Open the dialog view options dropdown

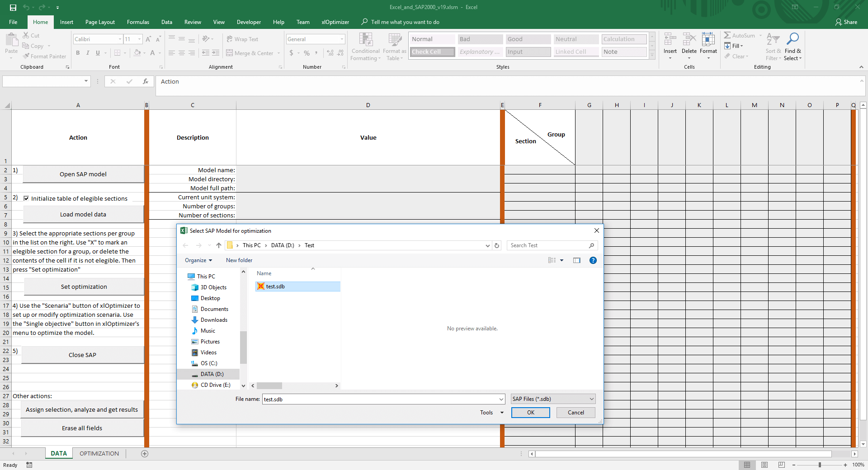(562, 260)
